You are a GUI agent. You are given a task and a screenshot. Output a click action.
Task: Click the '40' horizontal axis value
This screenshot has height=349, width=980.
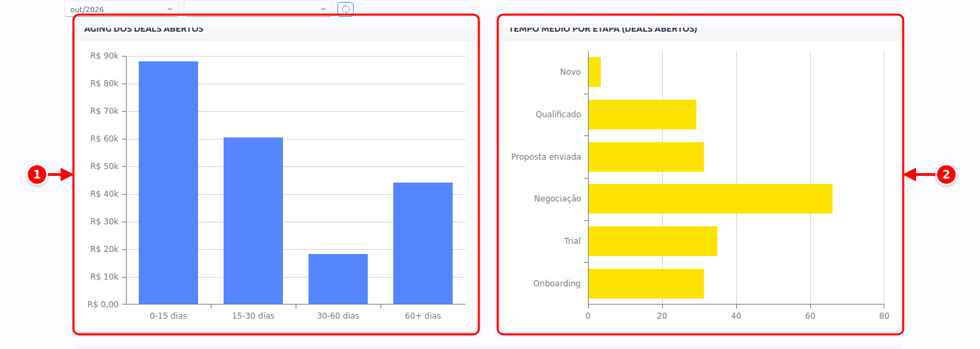click(x=736, y=315)
